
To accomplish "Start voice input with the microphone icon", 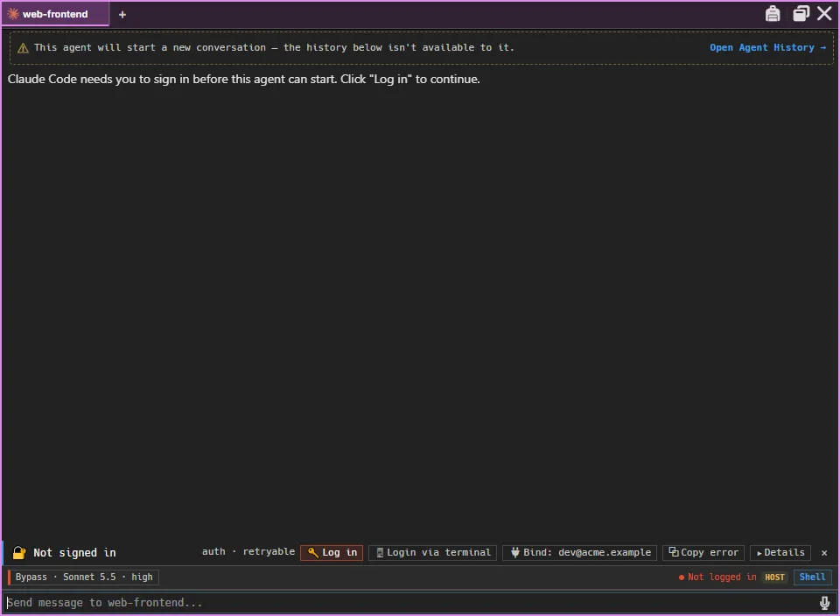I will [x=824, y=603].
